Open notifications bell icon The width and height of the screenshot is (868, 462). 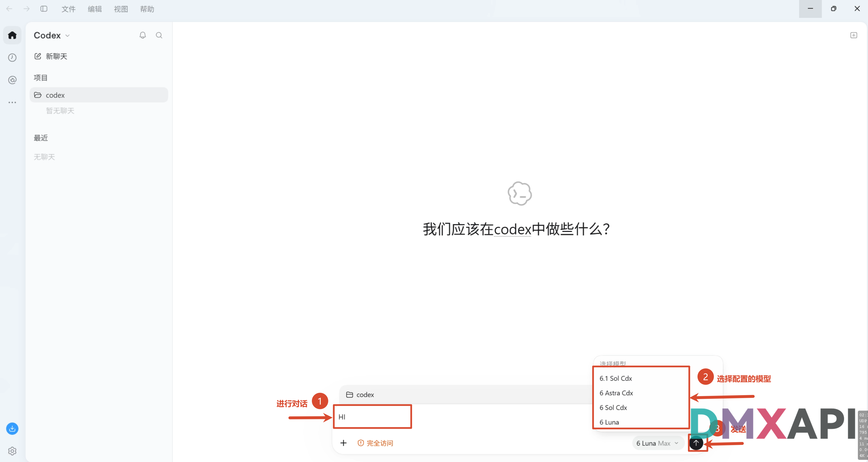tap(143, 35)
